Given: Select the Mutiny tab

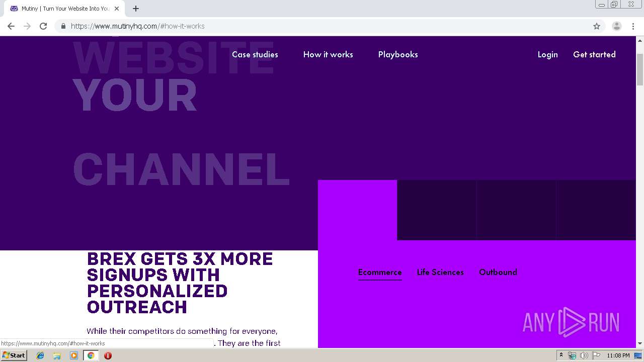Looking at the screenshot, I should pyautogui.click(x=64, y=9).
